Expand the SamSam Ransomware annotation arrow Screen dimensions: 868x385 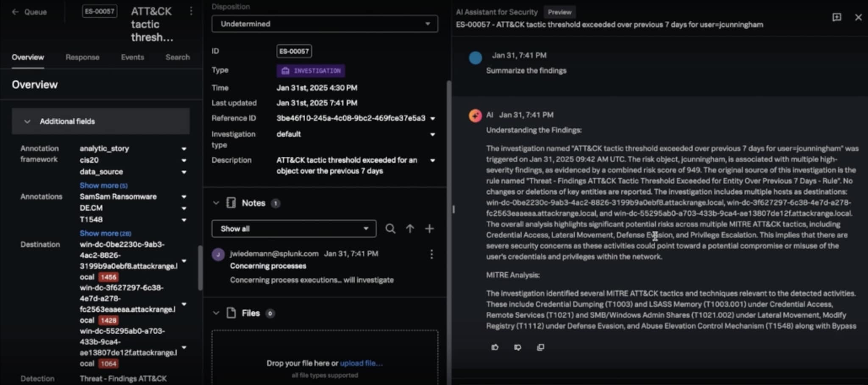(184, 197)
